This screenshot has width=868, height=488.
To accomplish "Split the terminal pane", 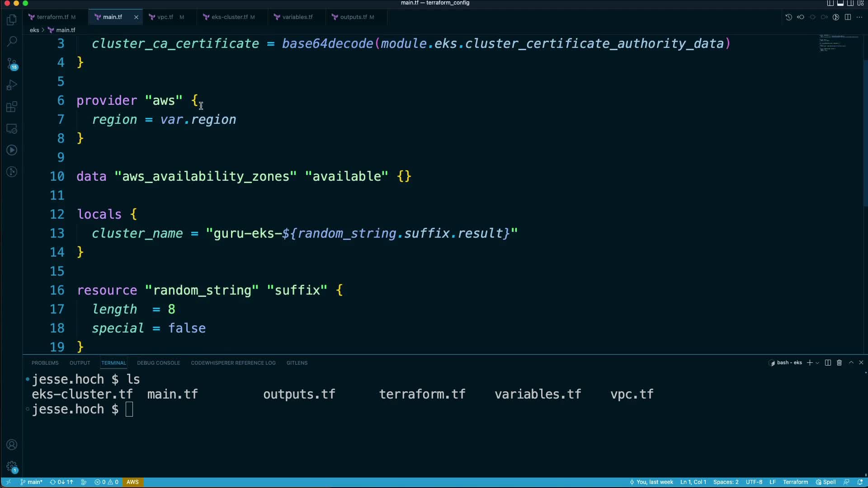I will (x=828, y=363).
